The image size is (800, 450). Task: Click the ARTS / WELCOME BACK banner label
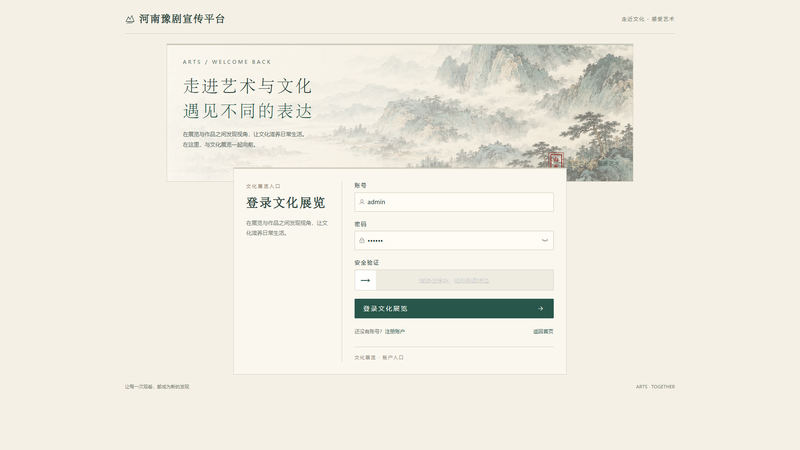click(x=227, y=62)
